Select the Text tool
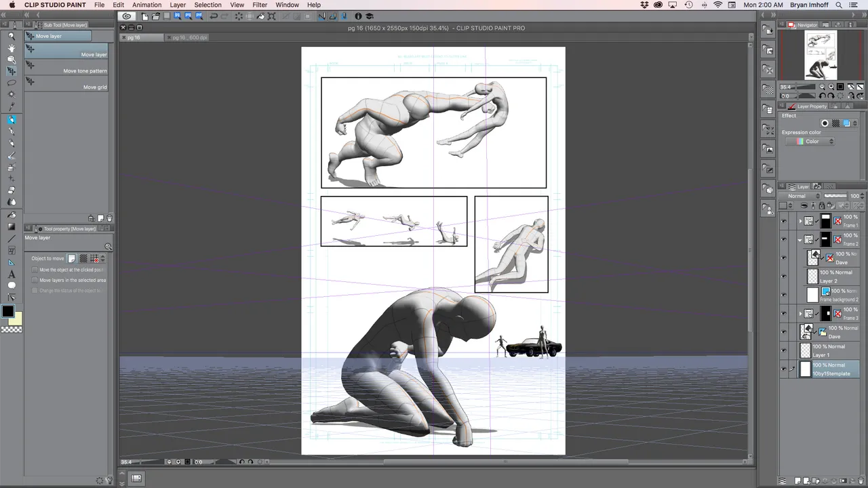The height and width of the screenshot is (488, 868). [x=12, y=274]
